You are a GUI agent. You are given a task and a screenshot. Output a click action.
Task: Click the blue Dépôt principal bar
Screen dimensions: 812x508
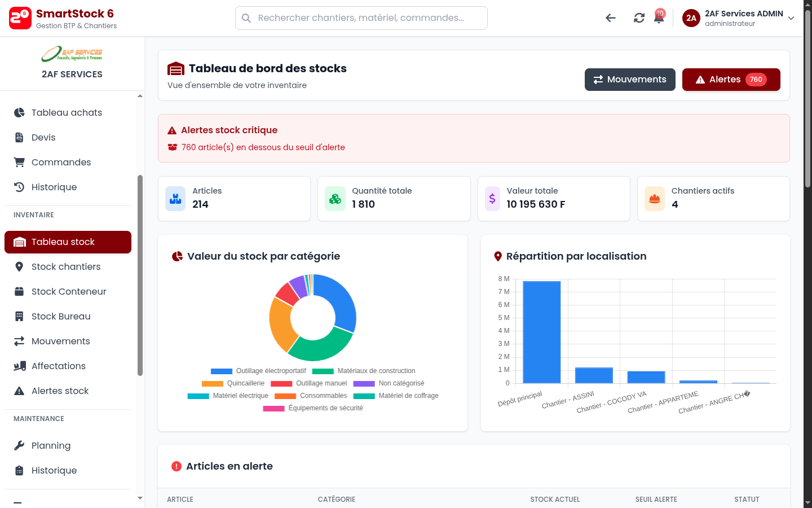click(x=541, y=332)
